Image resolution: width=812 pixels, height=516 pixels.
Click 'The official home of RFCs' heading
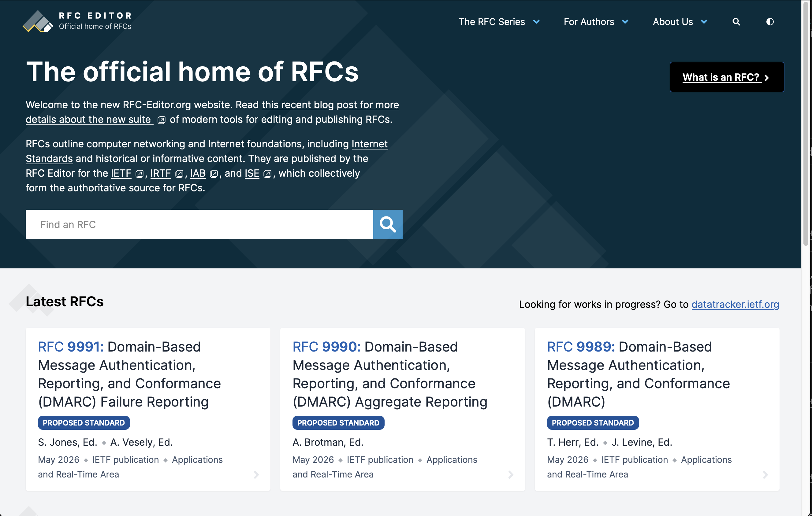[x=192, y=72]
